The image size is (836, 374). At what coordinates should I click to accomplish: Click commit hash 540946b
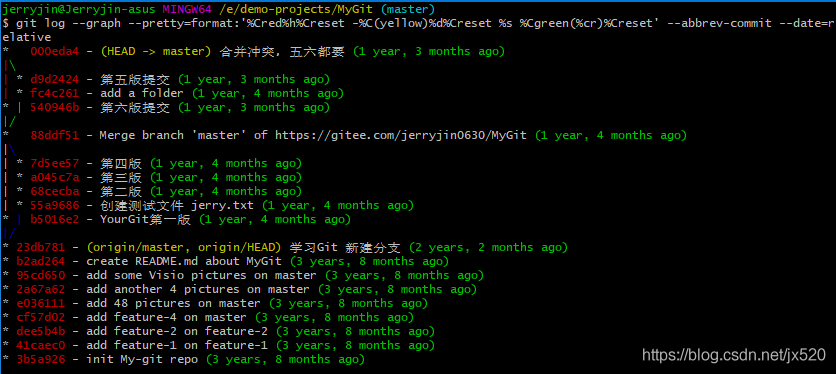coord(54,107)
